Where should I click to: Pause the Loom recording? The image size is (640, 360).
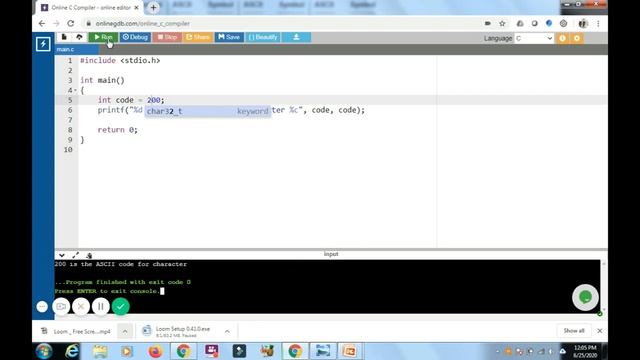[100, 307]
